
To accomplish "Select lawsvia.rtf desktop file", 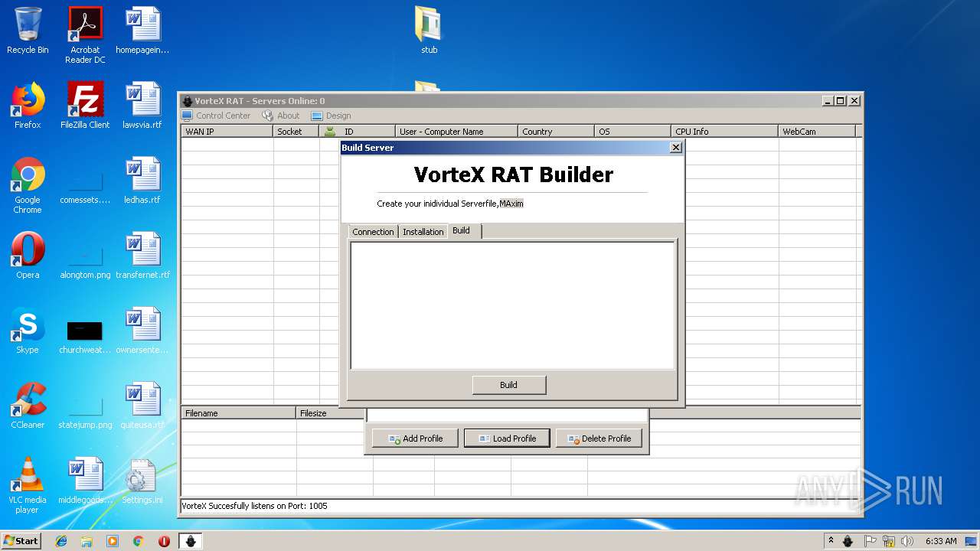I will 142,106.
